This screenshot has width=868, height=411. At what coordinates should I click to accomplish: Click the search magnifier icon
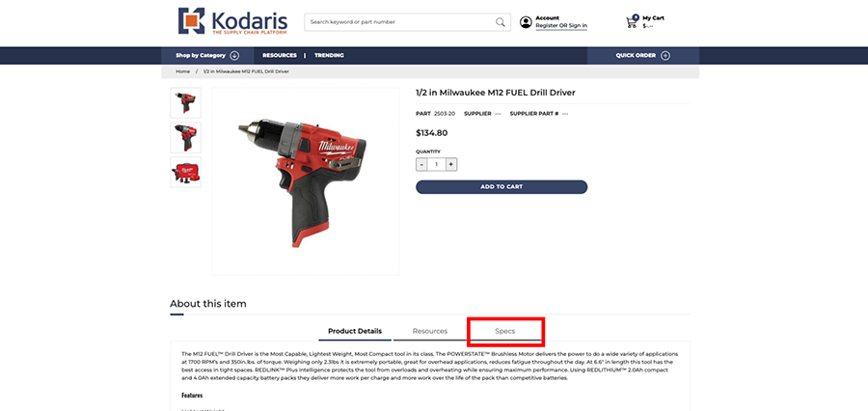click(500, 22)
